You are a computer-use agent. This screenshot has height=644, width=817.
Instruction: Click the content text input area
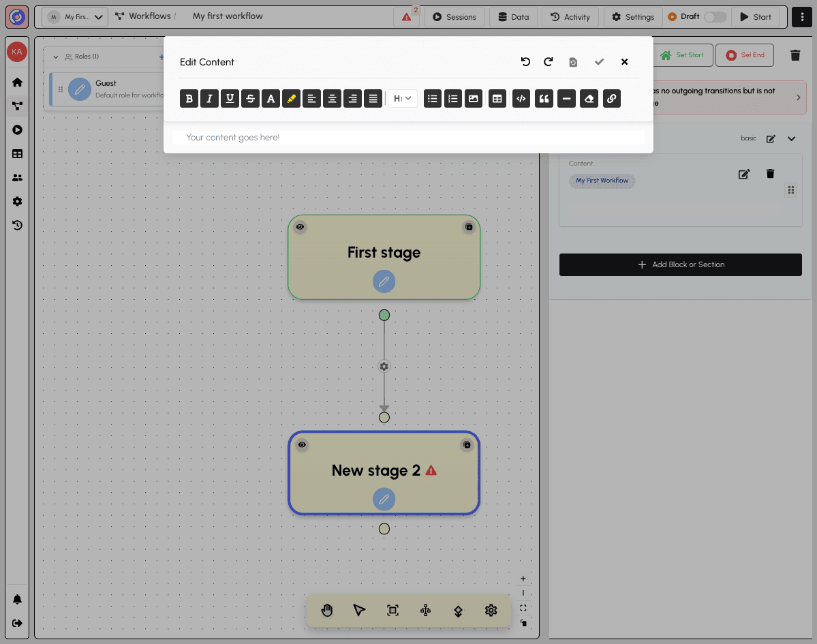pyautogui.click(x=407, y=138)
